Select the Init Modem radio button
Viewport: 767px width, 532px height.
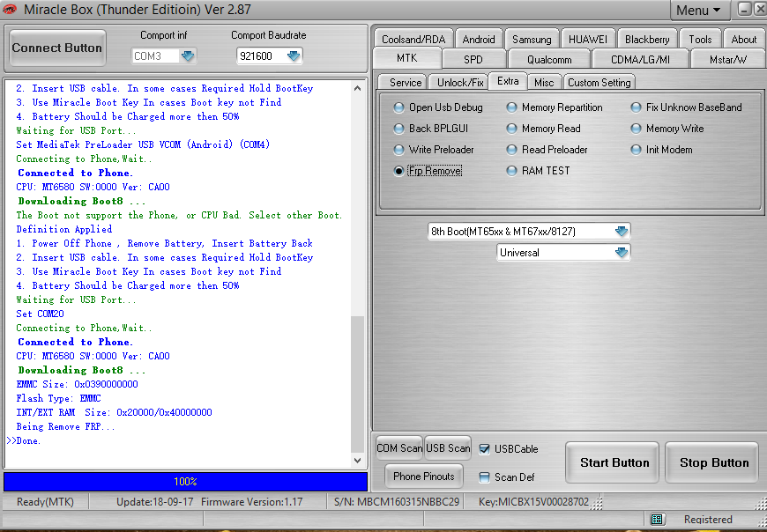[636, 150]
